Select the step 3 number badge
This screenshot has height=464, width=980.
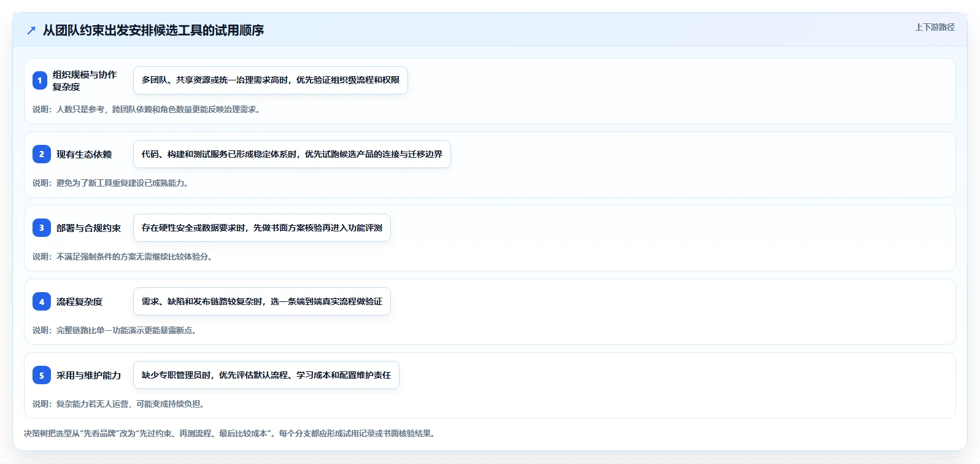pos(42,228)
